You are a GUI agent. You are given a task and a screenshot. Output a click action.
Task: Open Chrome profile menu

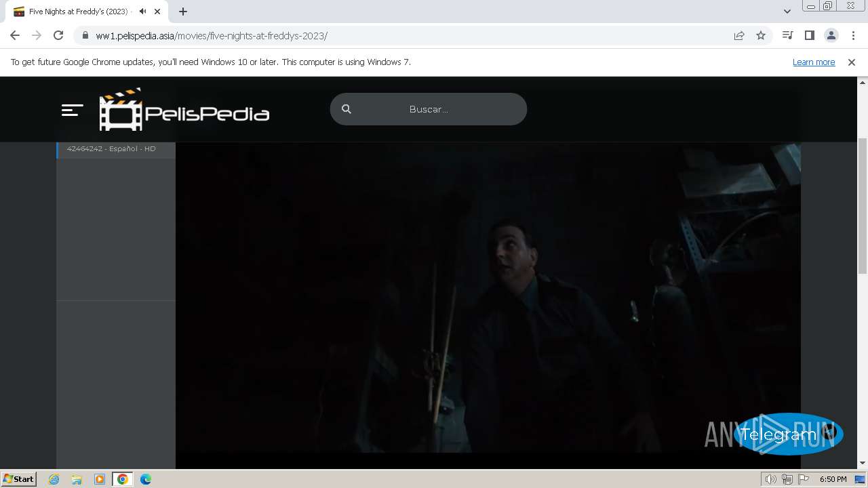pos(831,35)
